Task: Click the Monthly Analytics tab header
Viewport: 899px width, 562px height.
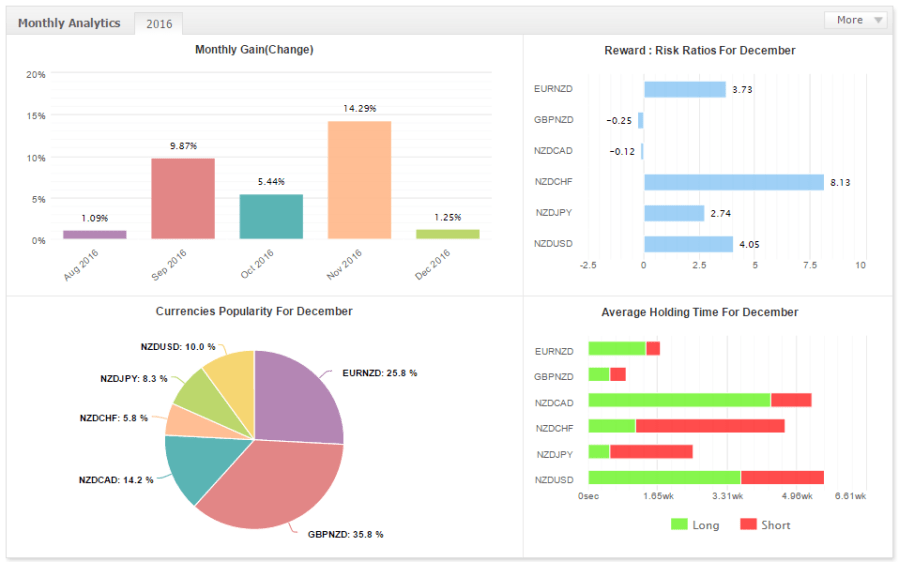Action: (69, 23)
